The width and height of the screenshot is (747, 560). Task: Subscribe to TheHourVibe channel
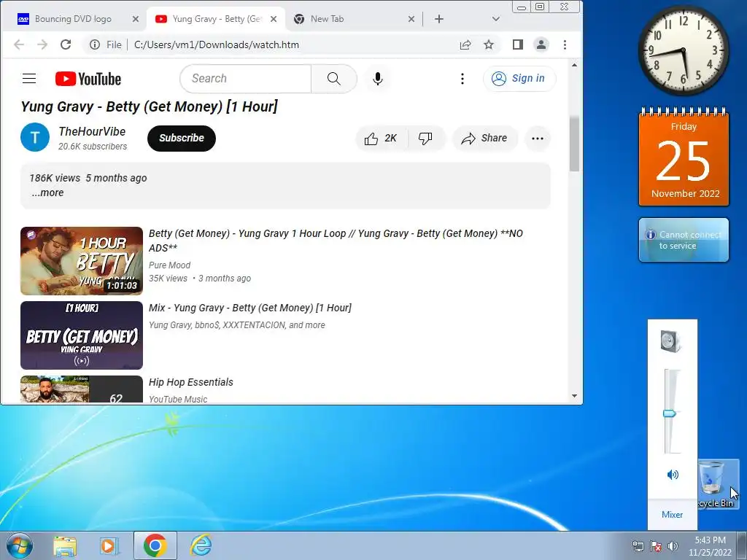182,139
